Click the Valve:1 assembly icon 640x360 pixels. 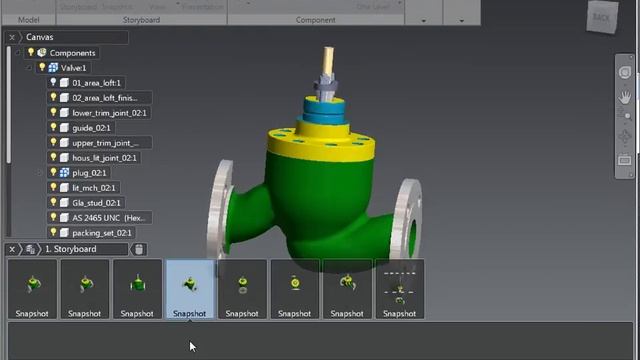coord(53,68)
